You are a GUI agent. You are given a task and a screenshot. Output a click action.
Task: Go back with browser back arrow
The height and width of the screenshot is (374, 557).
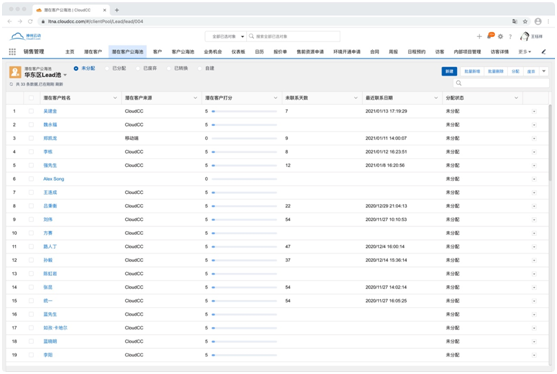10,21
